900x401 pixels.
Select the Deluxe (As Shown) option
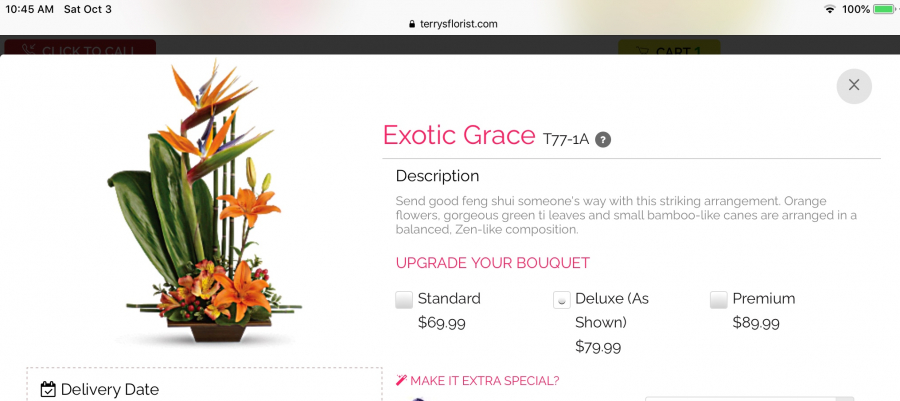coord(562,299)
